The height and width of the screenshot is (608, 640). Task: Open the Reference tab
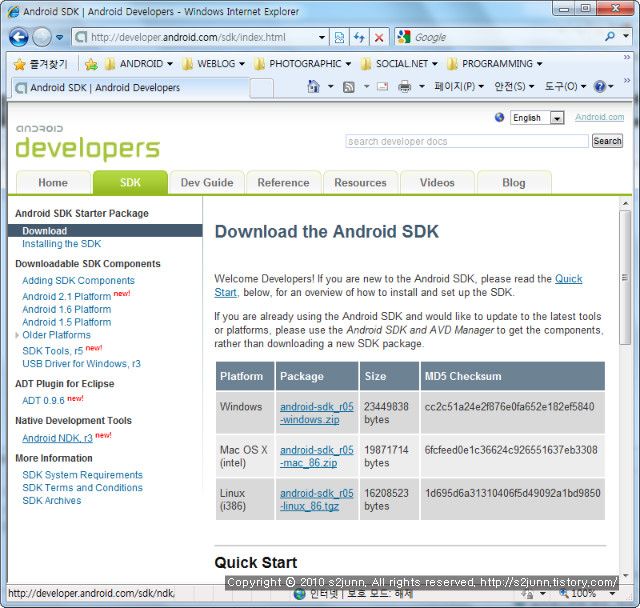(283, 183)
